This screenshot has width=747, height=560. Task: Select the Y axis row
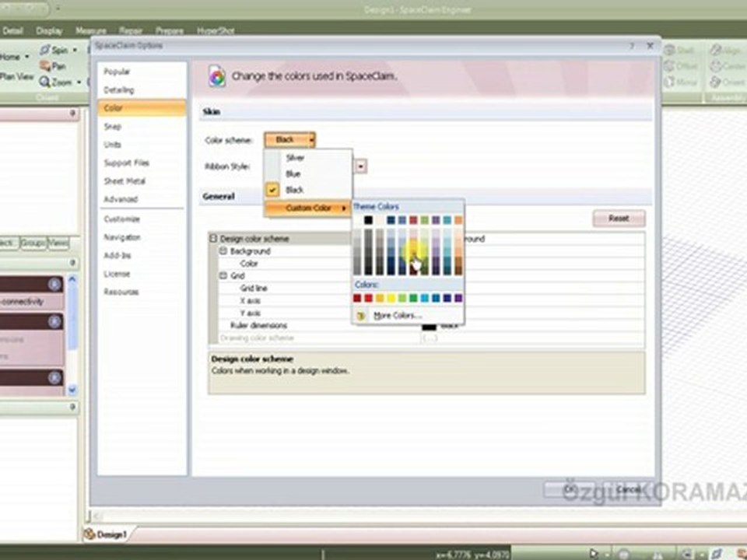pos(431,313)
